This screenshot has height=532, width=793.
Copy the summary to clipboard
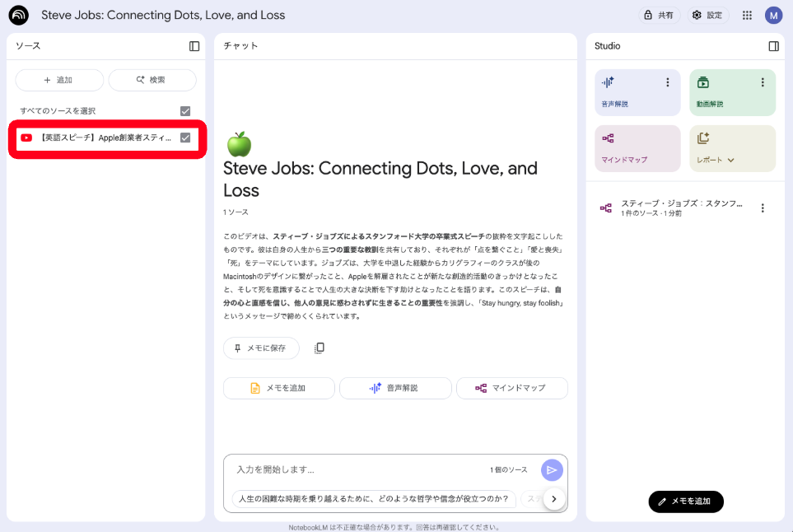click(x=320, y=348)
